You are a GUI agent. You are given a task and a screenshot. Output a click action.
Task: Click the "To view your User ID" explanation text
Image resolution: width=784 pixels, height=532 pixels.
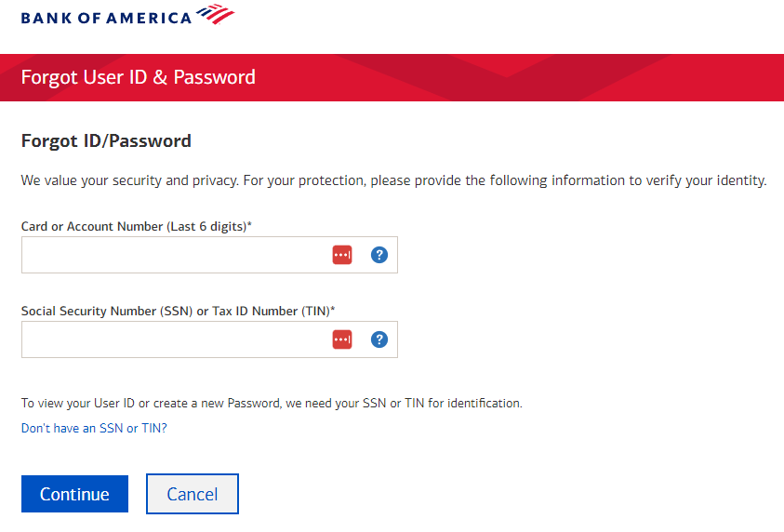[x=272, y=404]
